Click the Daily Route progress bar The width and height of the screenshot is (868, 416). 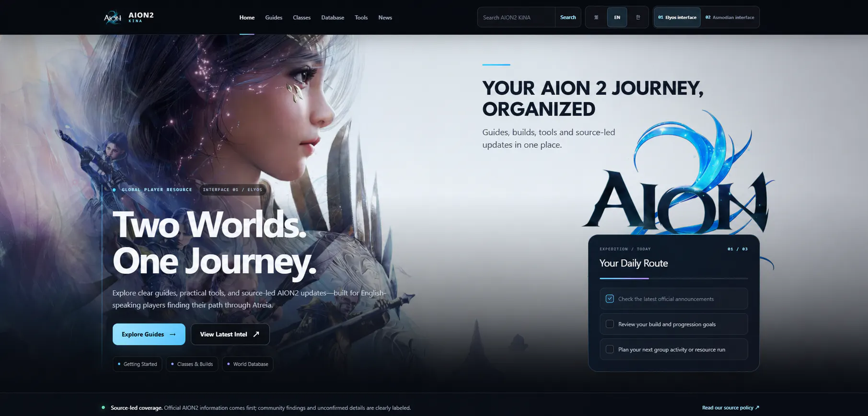[x=673, y=278]
